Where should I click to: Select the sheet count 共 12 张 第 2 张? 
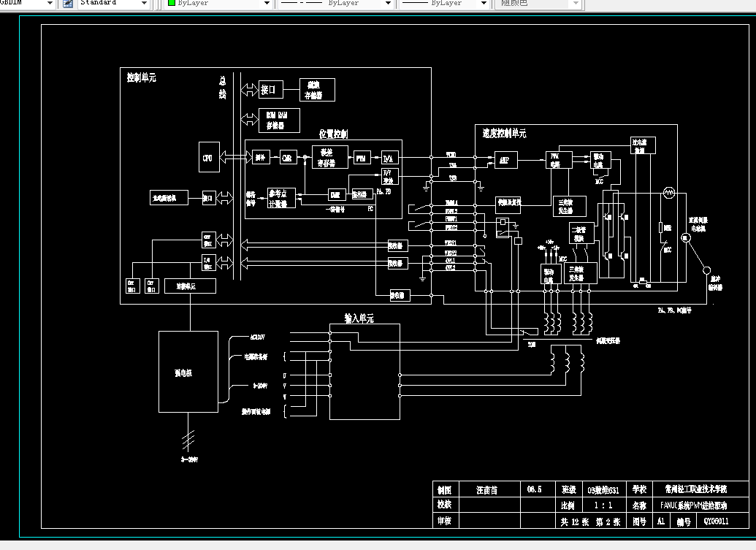(x=590, y=522)
